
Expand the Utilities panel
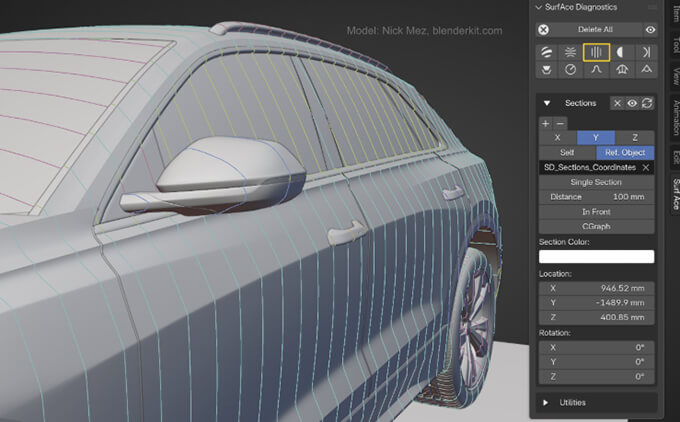coord(547,402)
